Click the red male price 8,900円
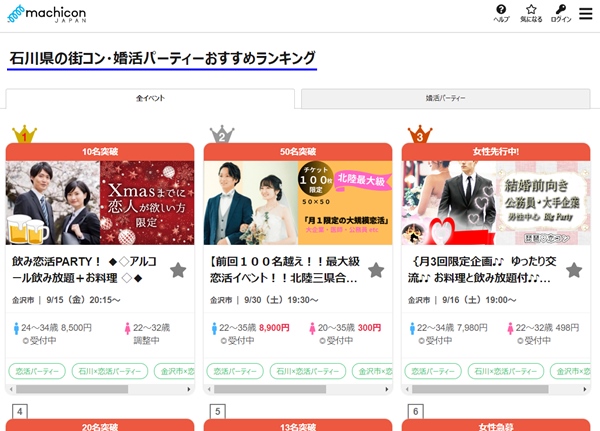The image size is (600, 431). click(x=274, y=328)
